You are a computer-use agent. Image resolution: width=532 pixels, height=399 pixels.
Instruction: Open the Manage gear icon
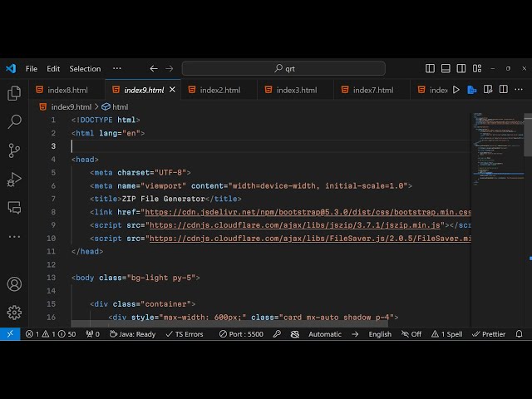(x=14, y=313)
